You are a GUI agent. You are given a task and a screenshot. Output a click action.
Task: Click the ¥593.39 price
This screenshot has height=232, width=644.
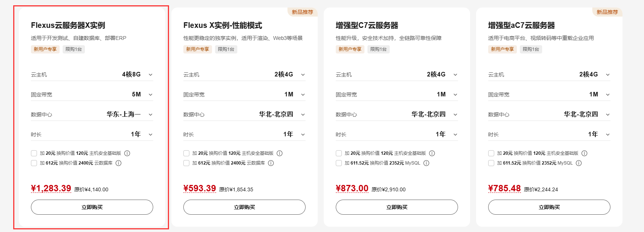[x=200, y=188]
